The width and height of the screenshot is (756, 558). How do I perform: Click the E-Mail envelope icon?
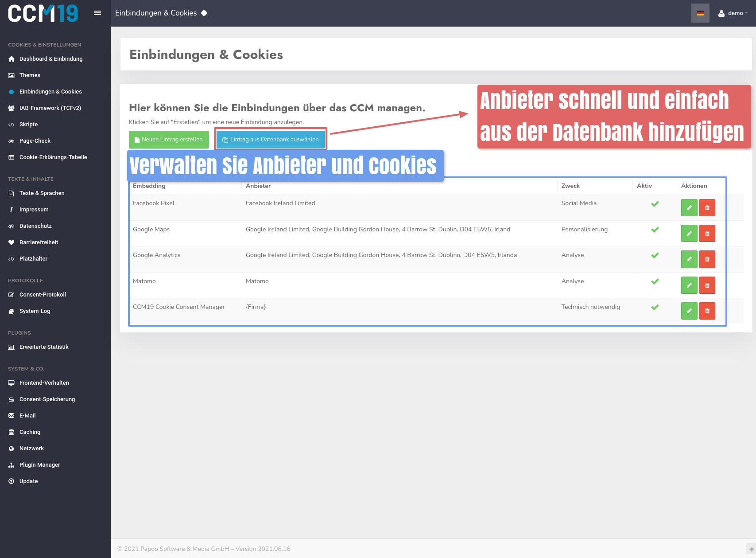12,416
